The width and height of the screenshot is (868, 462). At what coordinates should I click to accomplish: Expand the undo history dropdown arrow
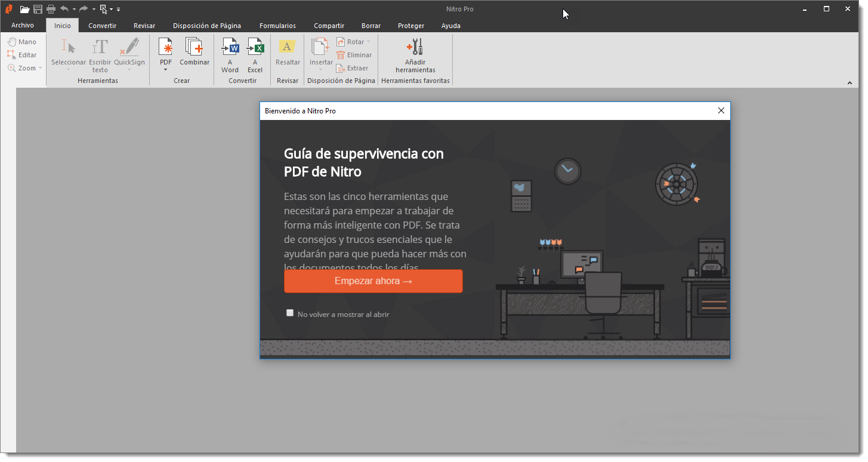point(74,10)
